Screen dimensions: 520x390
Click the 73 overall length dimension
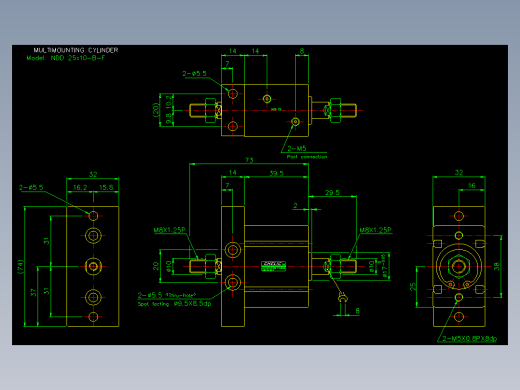pos(249,160)
